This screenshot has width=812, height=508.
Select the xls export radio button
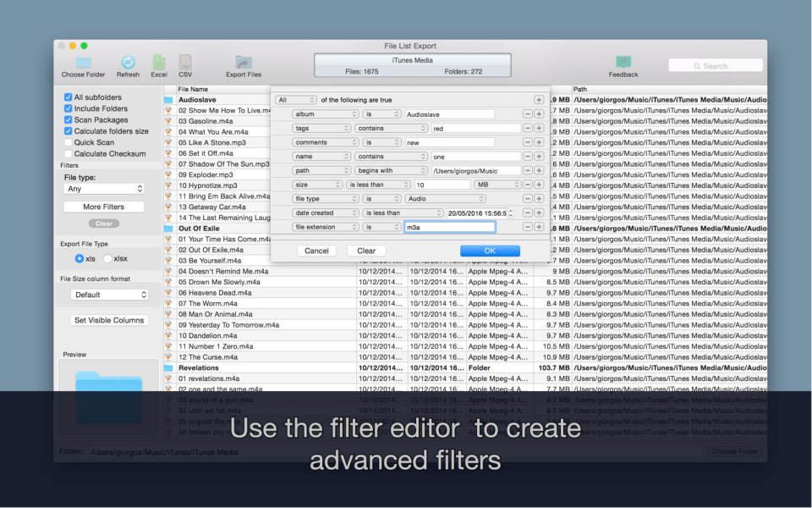click(x=80, y=258)
